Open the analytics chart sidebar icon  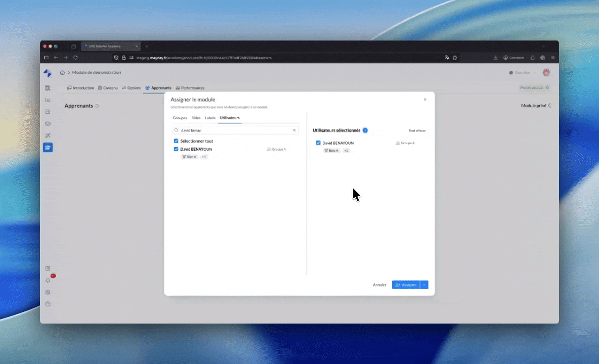click(48, 100)
